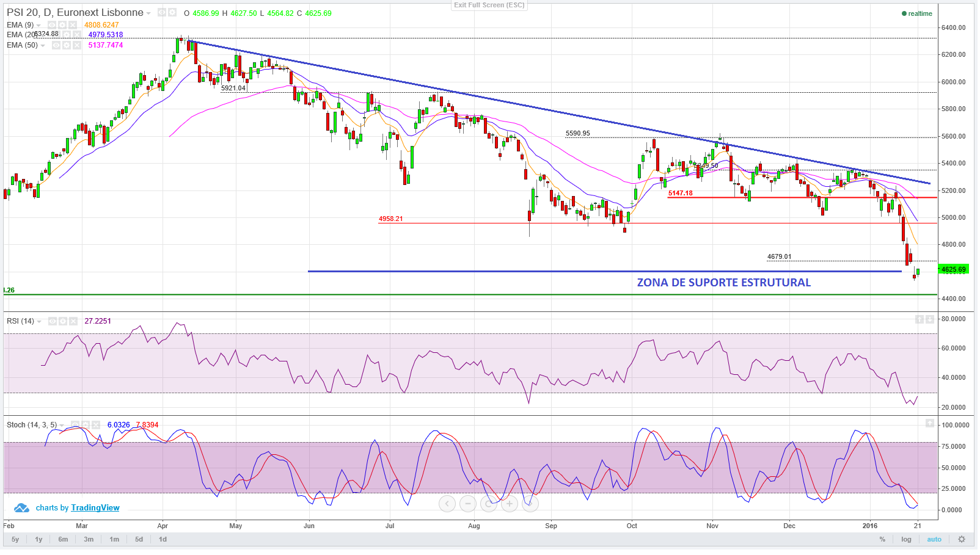
Task: Select the 1d time range
Action: click(163, 540)
